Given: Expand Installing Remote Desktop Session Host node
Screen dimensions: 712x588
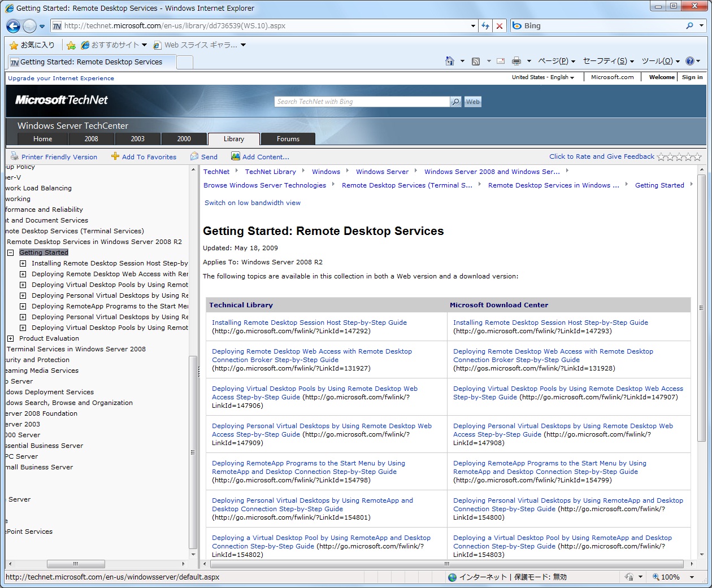Looking at the screenshot, I should [23, 263].
